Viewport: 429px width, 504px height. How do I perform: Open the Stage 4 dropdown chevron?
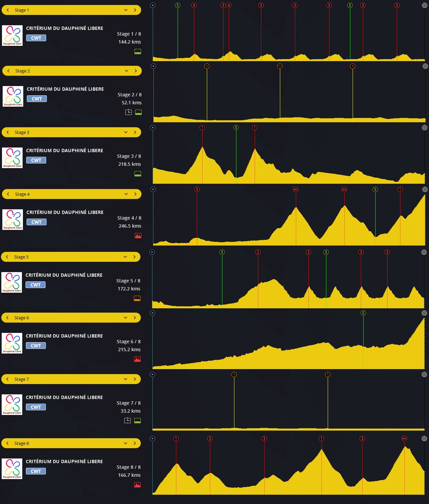click(x=126, y=194)
